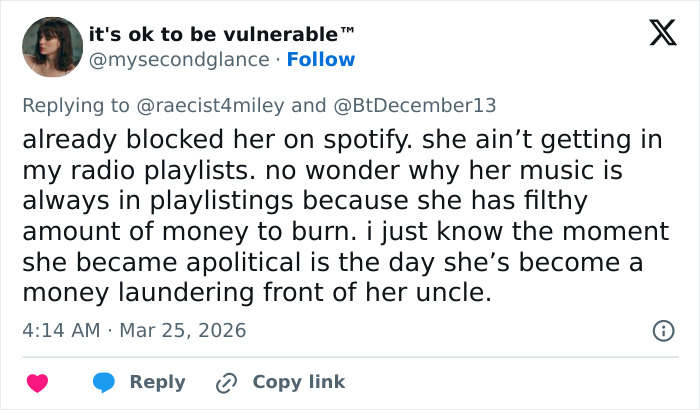The image size is (700, 410).
Task: Open the "it's ok to be vulnerable" display name
Action: point(222,34)
